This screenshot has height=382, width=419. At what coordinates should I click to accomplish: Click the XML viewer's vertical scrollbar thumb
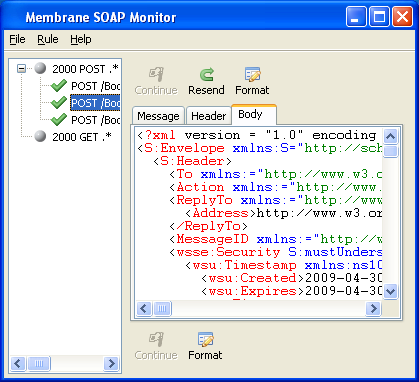390,151
